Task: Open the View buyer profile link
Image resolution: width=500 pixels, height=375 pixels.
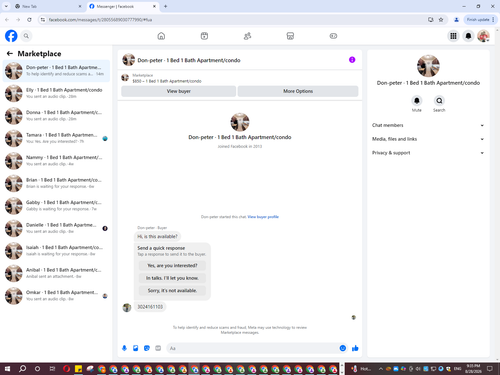Action: (263, 217)
